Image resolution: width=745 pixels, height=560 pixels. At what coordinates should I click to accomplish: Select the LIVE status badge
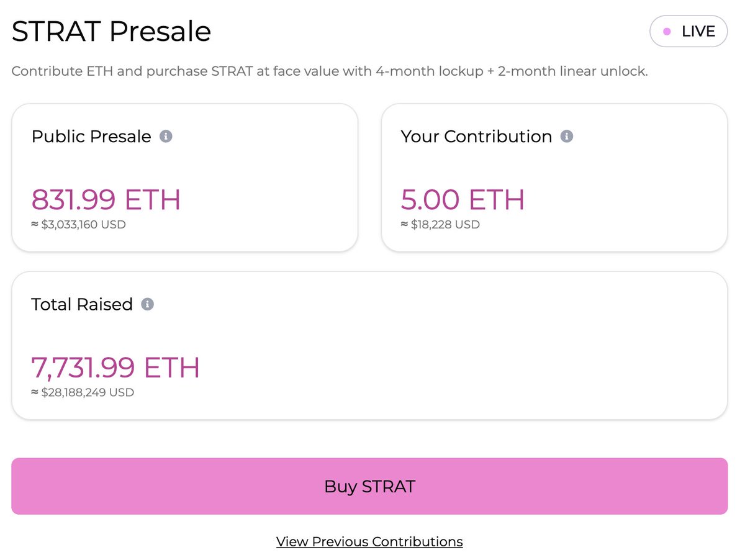click(689, 31)
